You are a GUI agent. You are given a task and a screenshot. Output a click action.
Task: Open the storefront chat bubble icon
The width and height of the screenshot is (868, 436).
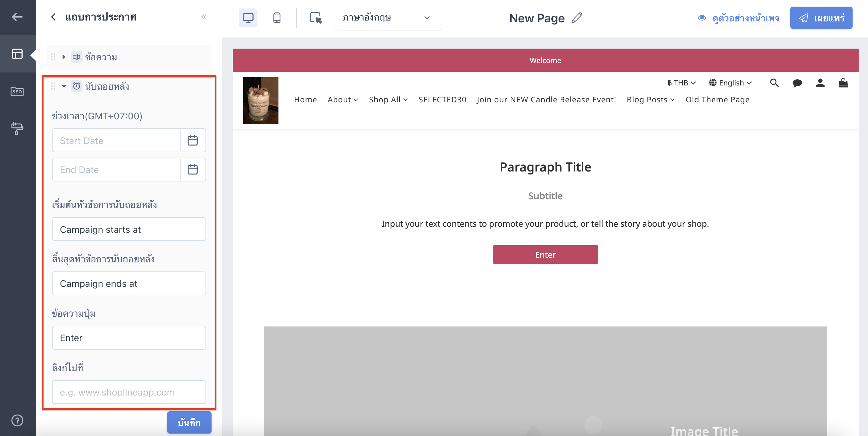coord(797,83)
